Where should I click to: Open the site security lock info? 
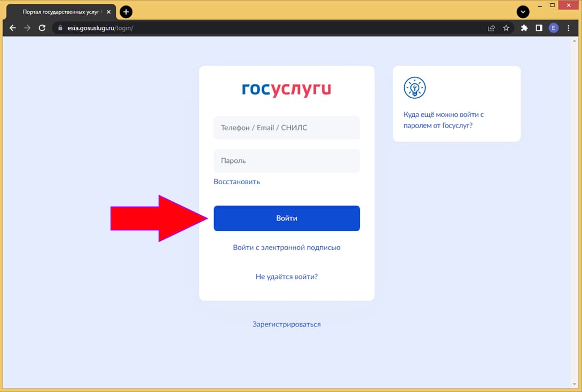[60, 28]
